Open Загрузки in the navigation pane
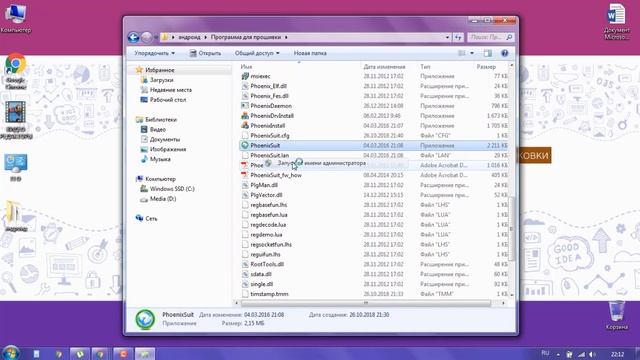 tap(161, 80)
